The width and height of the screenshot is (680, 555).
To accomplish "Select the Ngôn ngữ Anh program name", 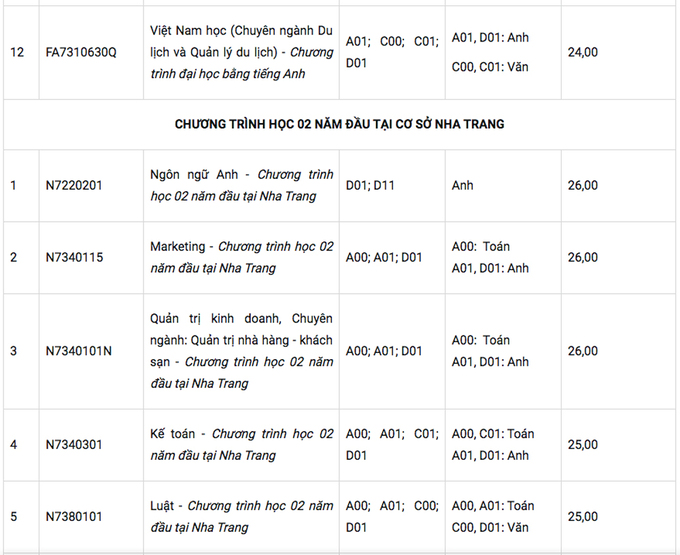I will (x=241, y=185).
